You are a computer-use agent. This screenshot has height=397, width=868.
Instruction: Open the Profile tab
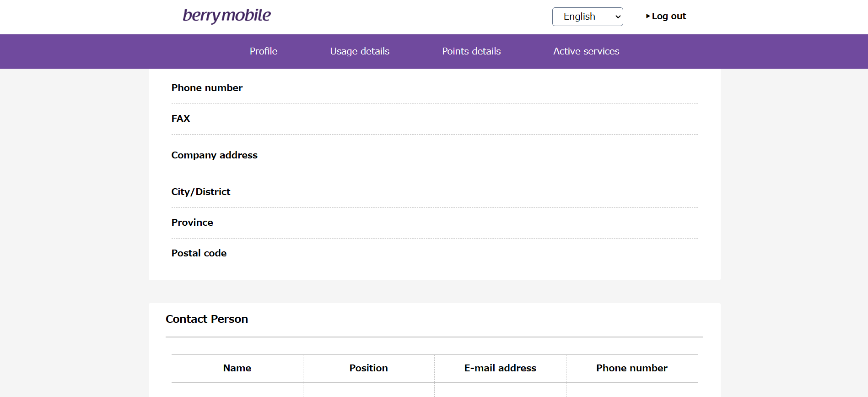(264, 51)
